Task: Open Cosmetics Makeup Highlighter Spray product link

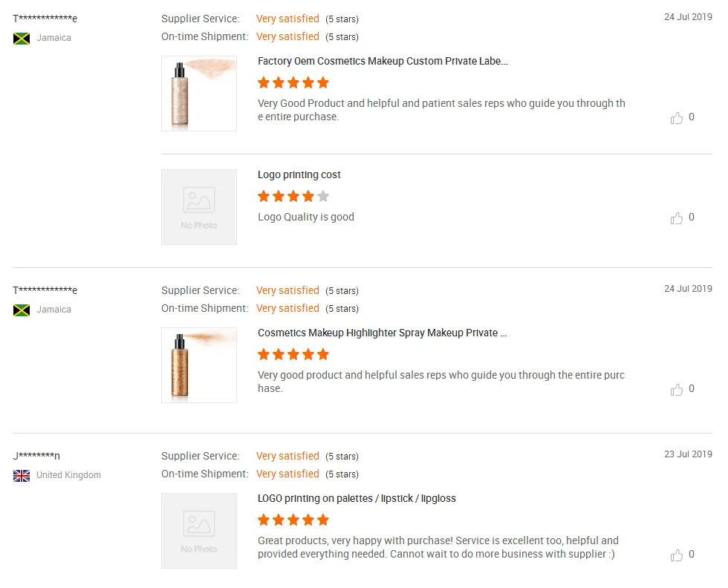Action: (x=382, y=333)
